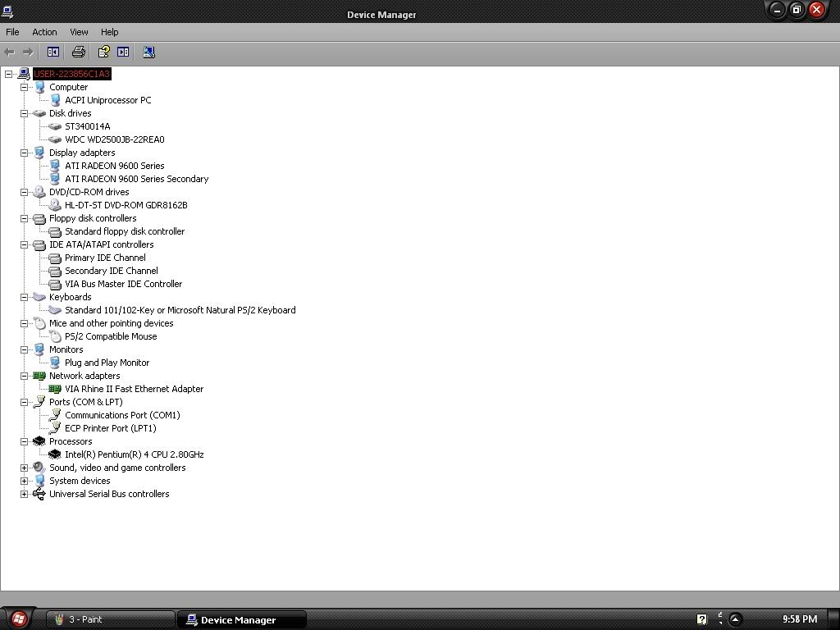Click the Device Manager title bar icon

pyautogui.click(x=7, y=11)
